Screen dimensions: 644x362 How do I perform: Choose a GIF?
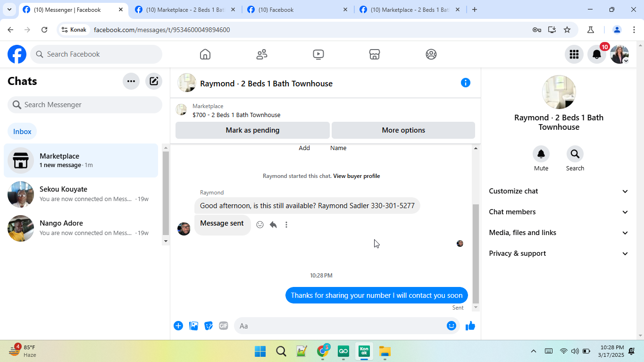click(x=224, y=326)
